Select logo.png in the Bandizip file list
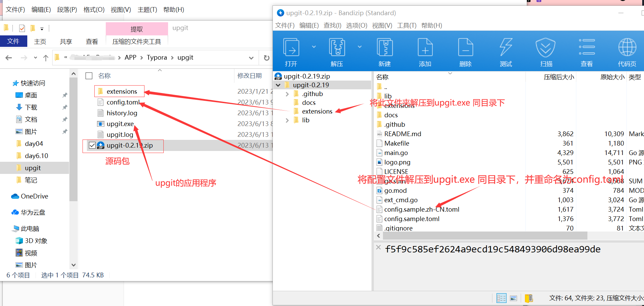Image resolution: width=644 pixels, height=306 pixels. 397,162
